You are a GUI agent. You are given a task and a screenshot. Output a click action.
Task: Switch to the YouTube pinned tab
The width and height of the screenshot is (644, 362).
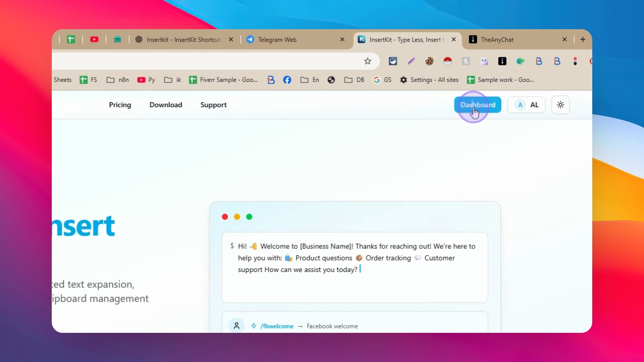pyautogui.click(x=94, y=39)
